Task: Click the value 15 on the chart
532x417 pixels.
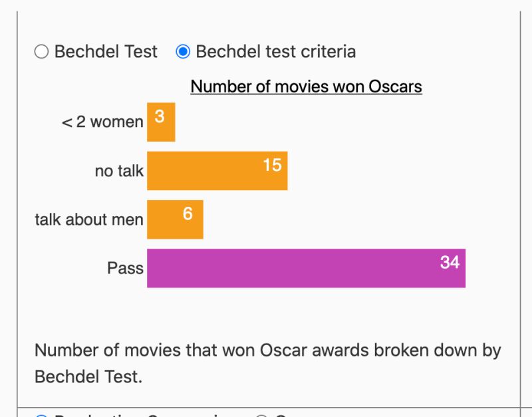Action: click(272, 165)
